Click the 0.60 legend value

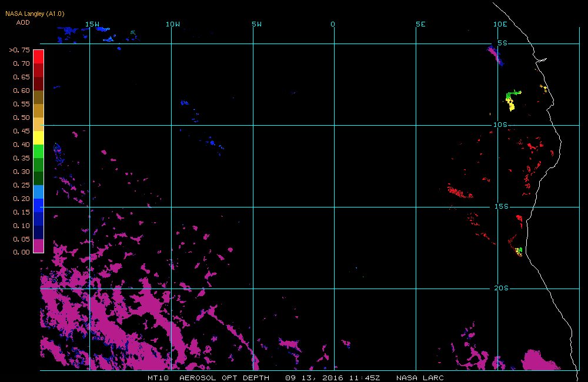point(21,91)
